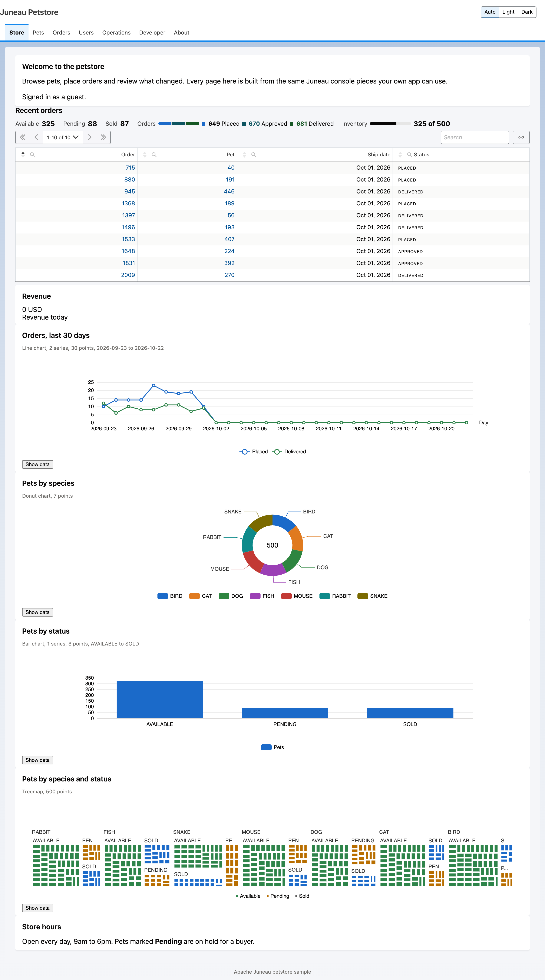Open pet 40 link
This screenshot has width=545, height=980.
[x=231, y=168]
